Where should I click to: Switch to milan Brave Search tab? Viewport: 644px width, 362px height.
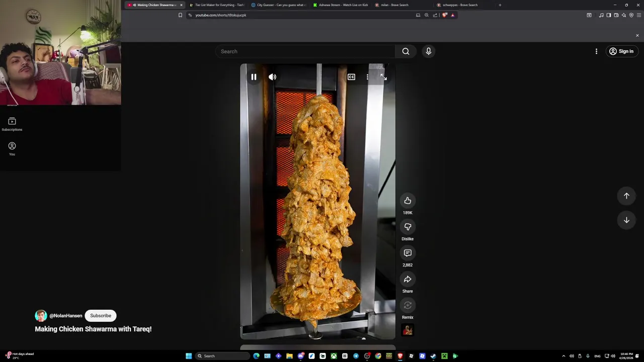point(403,5)
